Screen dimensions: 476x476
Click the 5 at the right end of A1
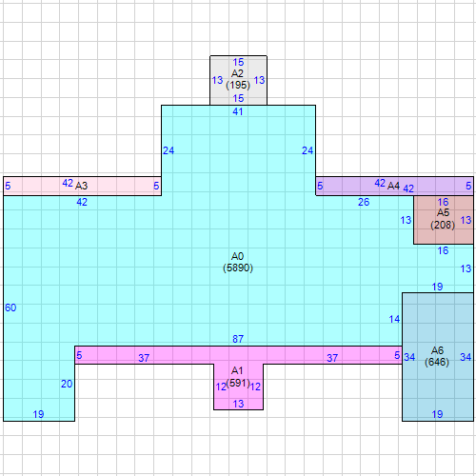tap(397, 355)
